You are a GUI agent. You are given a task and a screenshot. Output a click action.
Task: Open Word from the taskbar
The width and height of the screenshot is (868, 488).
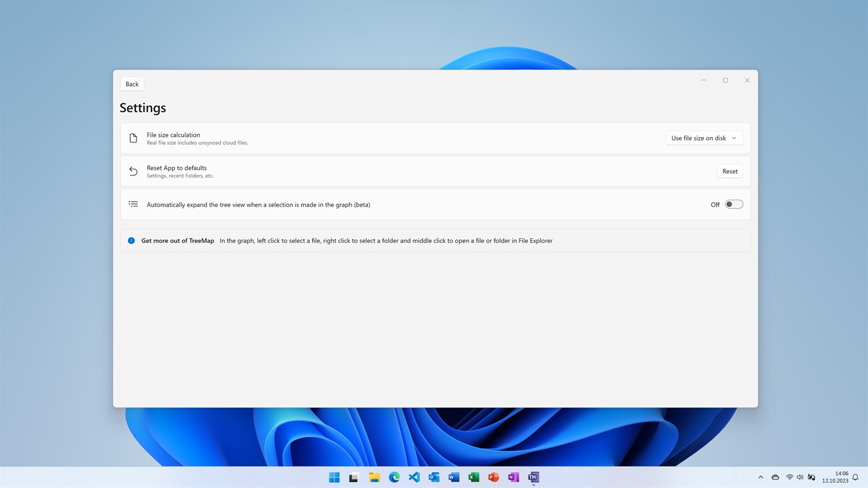pyautogui.click(x=454, y=477)
